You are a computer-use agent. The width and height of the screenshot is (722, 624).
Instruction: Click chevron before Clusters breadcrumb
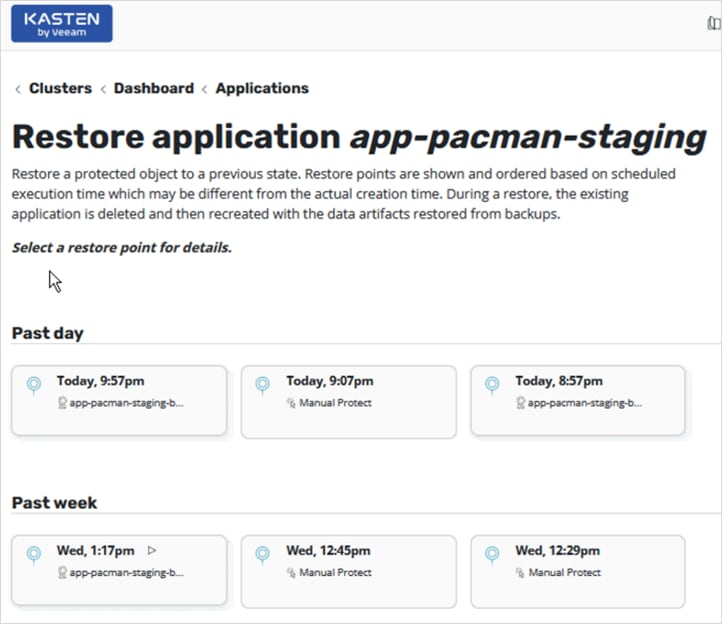18,89
